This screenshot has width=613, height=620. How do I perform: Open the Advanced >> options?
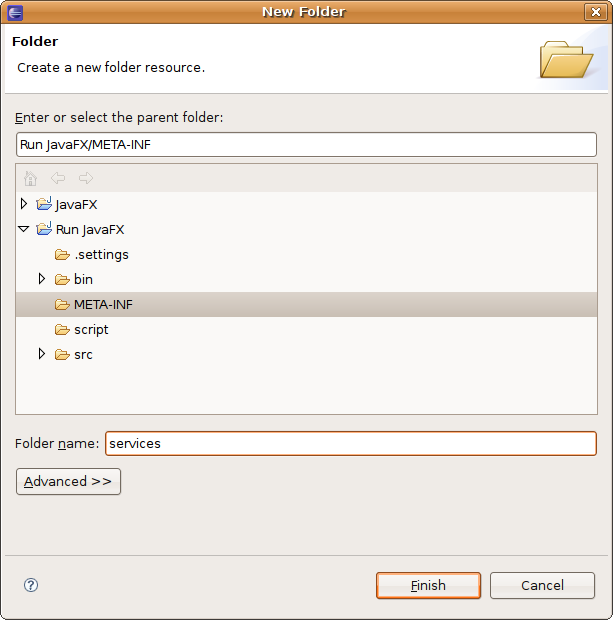68,481
